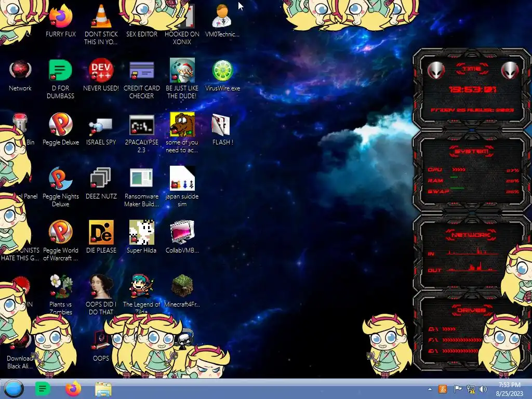Viewport: 532px width, 399px height.
Task: Click the C:\ drive usage meter
Action: [442, 329]
